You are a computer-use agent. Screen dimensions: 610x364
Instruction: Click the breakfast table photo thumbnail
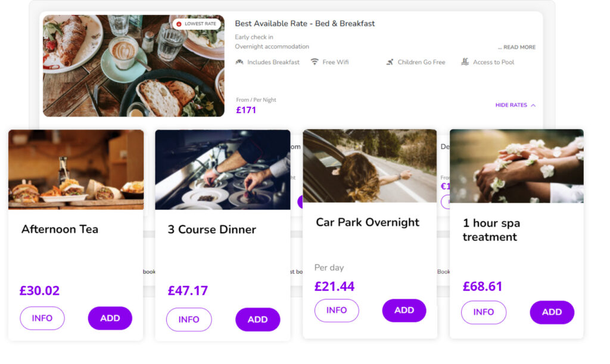pos(133,66)
